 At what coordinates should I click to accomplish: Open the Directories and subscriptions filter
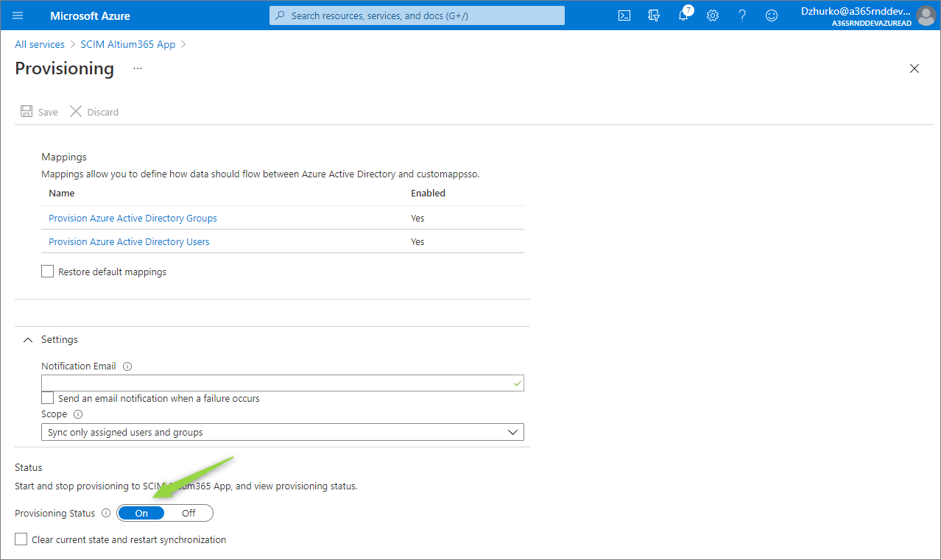click(654, 15)
